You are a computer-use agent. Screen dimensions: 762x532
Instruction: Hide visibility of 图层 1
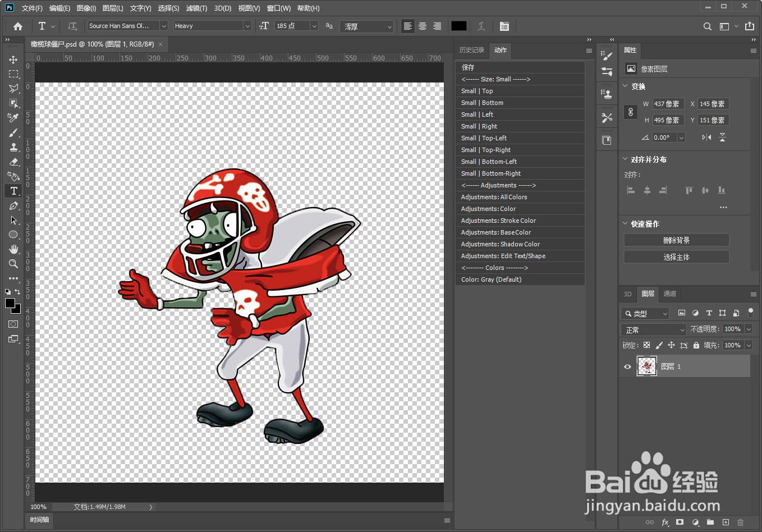click(x=628, y=366)
